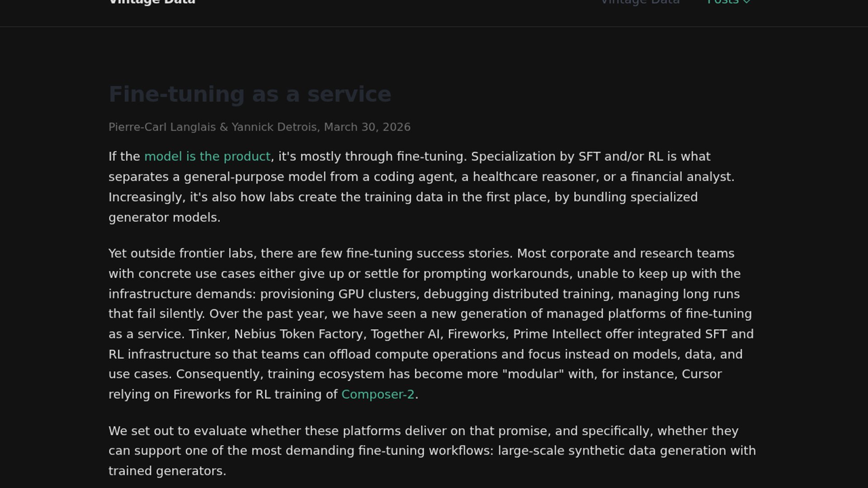Click the paragraph starting 'Yet outside frontier labs'

point(432,324)
